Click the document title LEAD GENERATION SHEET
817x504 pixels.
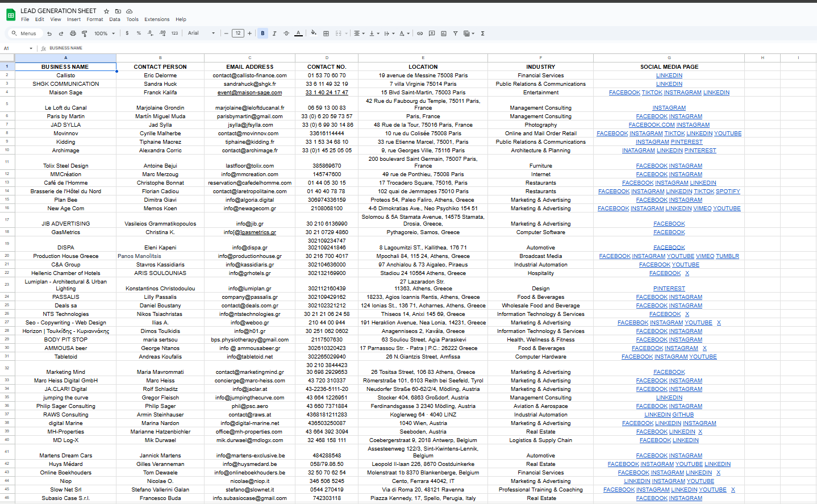point(59,11)
